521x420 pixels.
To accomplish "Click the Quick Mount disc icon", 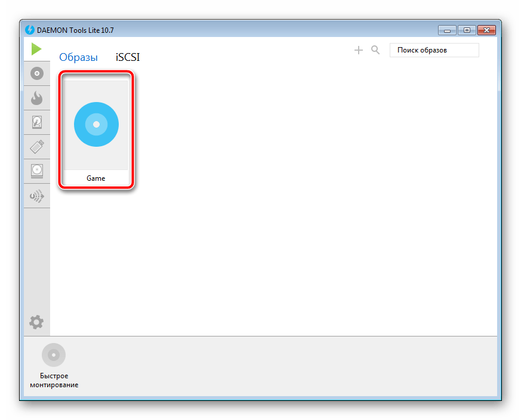I will [x=54, y=355].
